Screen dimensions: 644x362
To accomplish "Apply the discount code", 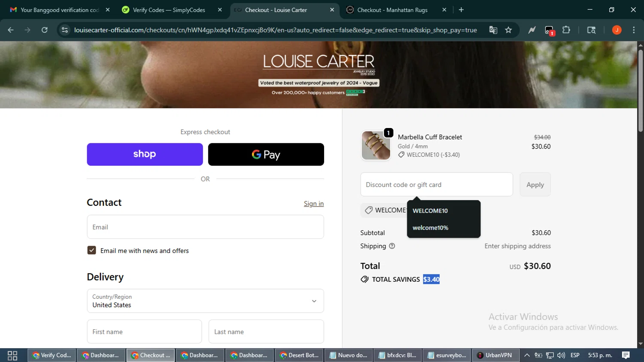I will tap(535, 185).
